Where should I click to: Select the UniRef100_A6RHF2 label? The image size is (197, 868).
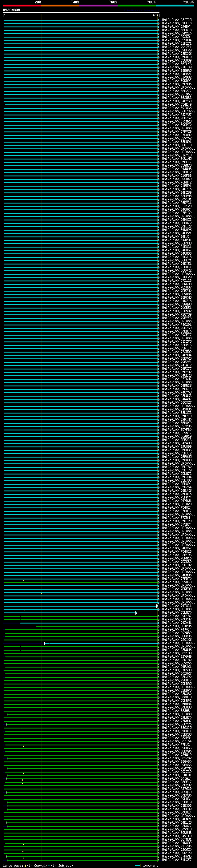coord(177,182)
